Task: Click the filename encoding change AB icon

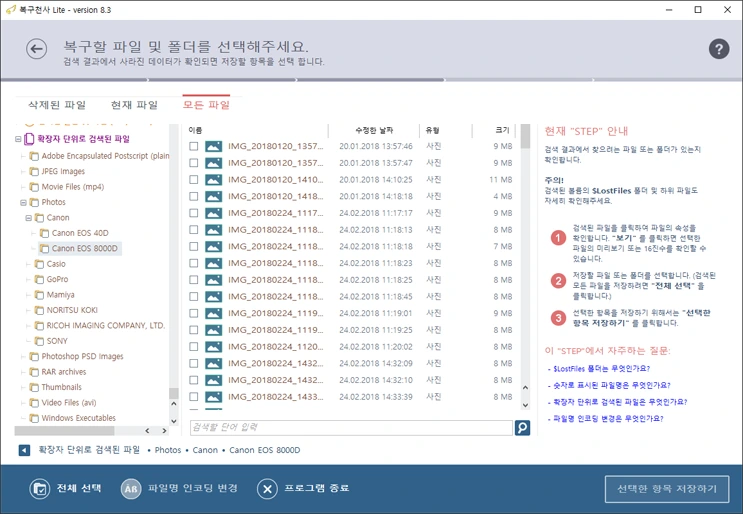Action: 131,489
